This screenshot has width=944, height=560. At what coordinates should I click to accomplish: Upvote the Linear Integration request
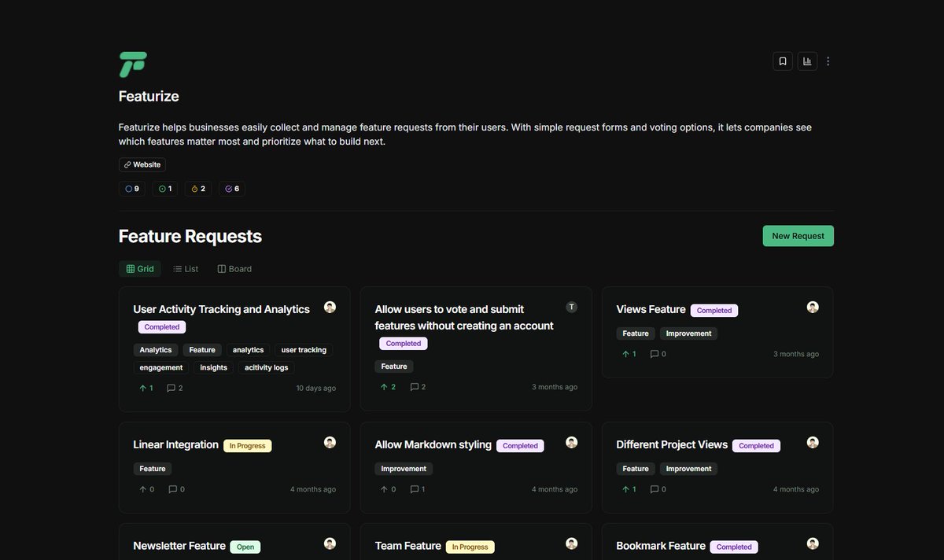146,489
